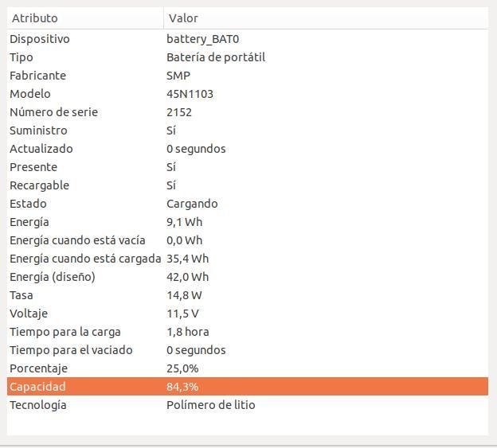Select the Porcentaje attribute label
This screenshot has width=497, height=448.
coord(38,369)
